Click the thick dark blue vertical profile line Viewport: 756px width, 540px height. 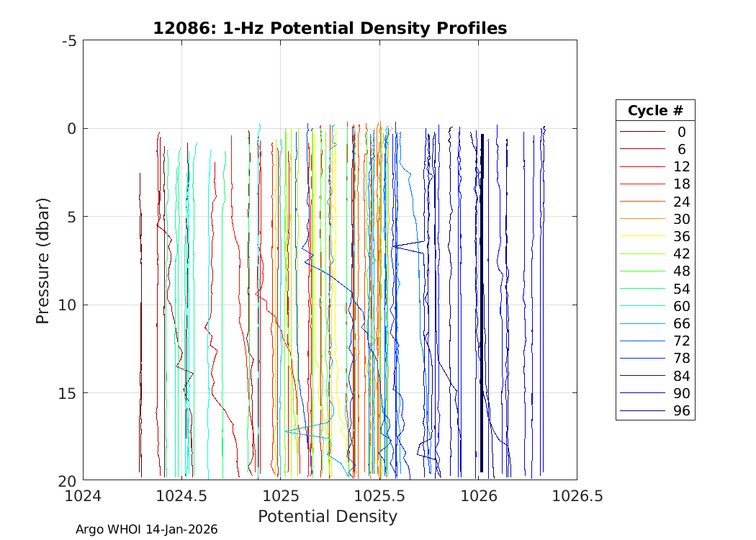[x=482, y=302]
